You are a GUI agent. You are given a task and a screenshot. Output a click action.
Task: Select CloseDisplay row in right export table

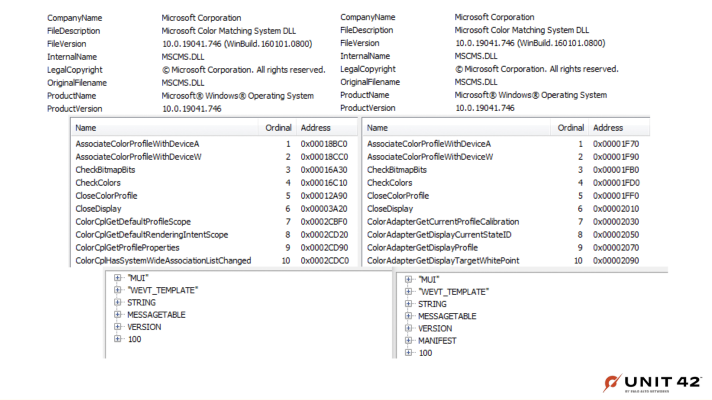[506, 209]
